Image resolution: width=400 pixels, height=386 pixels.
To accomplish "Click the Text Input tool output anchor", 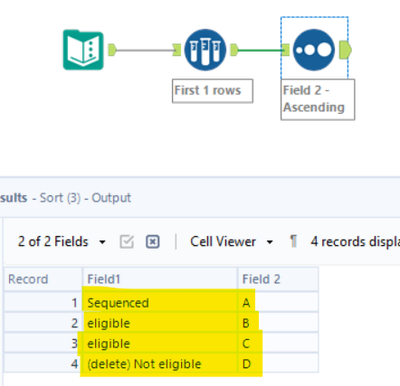I will tap(112, 50).
